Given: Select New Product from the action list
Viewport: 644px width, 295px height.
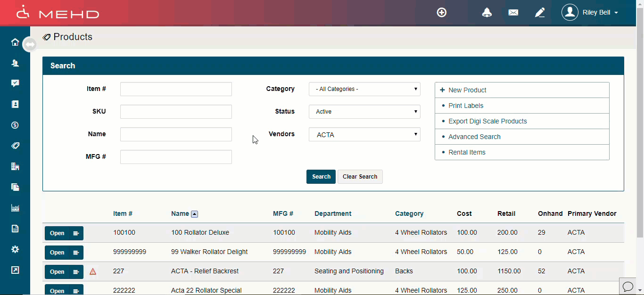Looking at the screenshot, I should [x=467, y=90].
